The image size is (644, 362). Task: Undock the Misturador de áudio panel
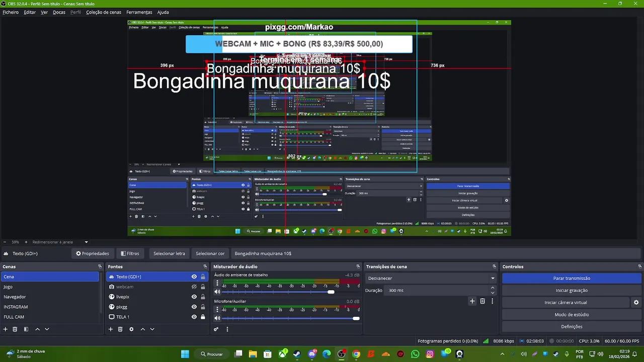tap(358, 266)
